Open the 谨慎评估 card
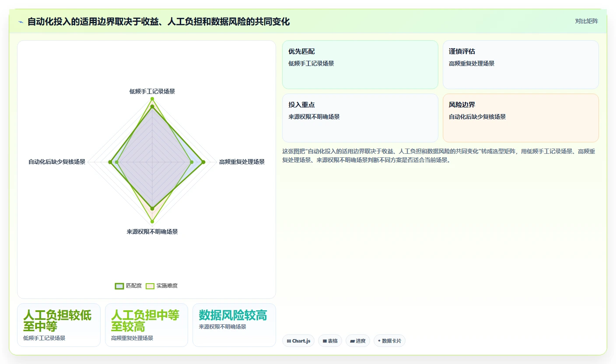616x364 pixels. [521, 65]
